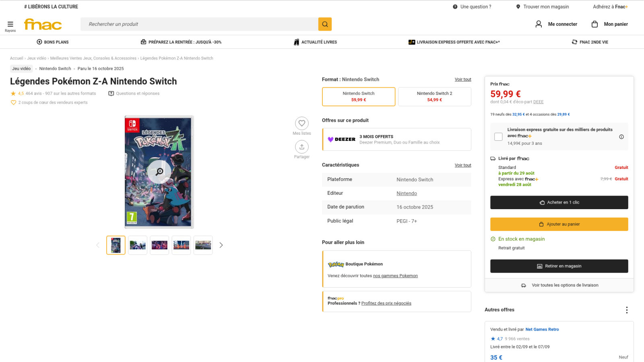This screenshot has width=644, height=362.
Task: Click info icon beside express delivery offer
Action: (x=621, y=137)
